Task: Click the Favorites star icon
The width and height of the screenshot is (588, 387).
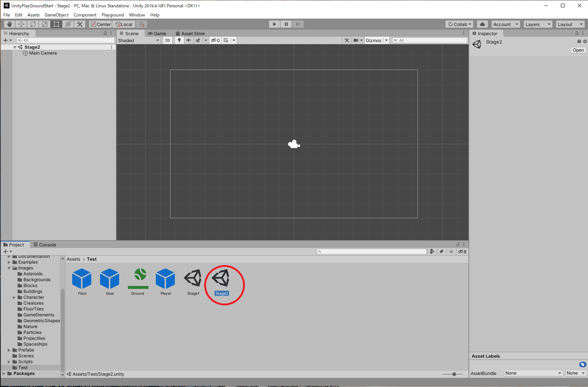Action: click(451, 252)
